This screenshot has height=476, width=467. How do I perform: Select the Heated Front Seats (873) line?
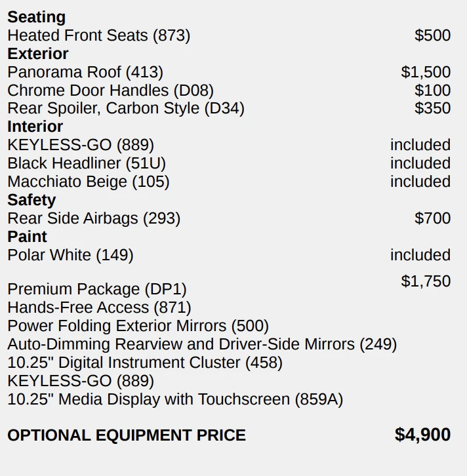click(x=98, y=35)
